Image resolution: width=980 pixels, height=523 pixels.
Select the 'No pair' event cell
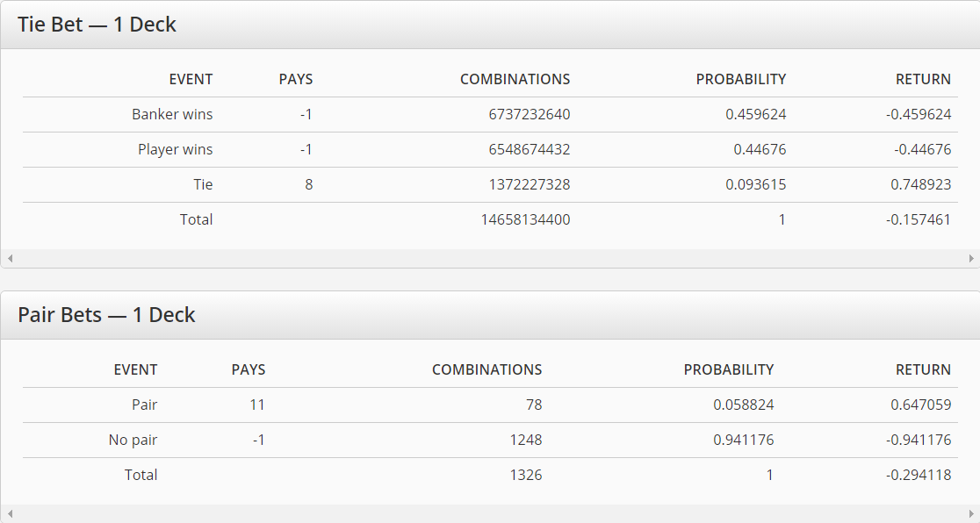[x=133, y=440]
